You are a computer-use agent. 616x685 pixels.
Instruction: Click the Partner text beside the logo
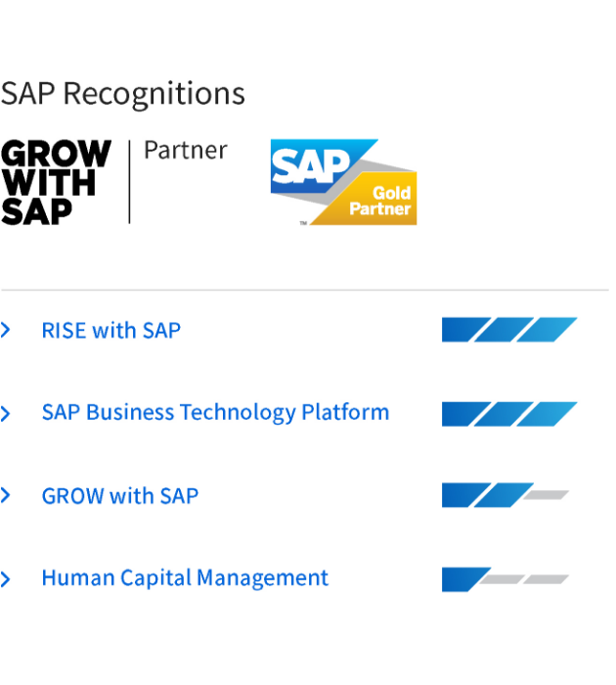[x=185, y=151]
